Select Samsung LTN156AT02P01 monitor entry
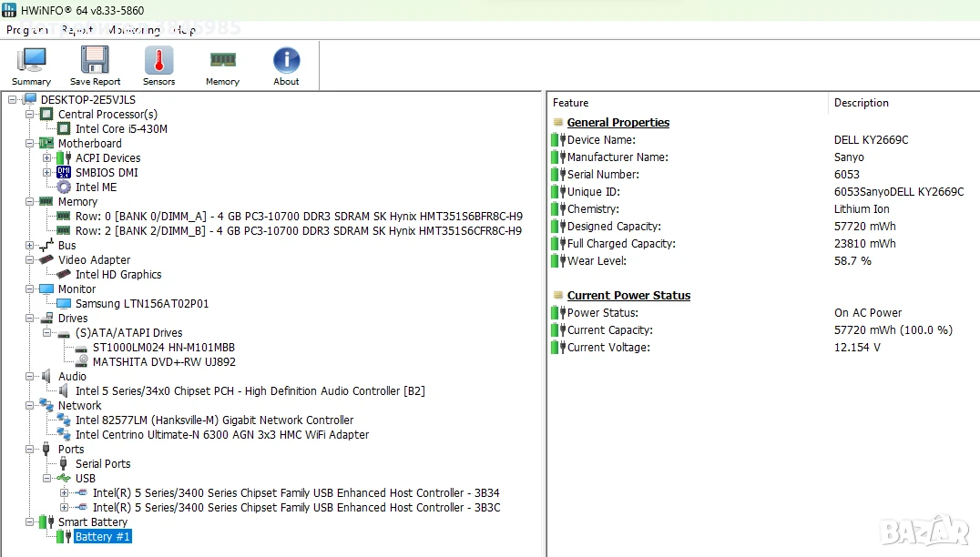This screenshot has height=557, width=980. pyautogui.click(x=142, y=303)
